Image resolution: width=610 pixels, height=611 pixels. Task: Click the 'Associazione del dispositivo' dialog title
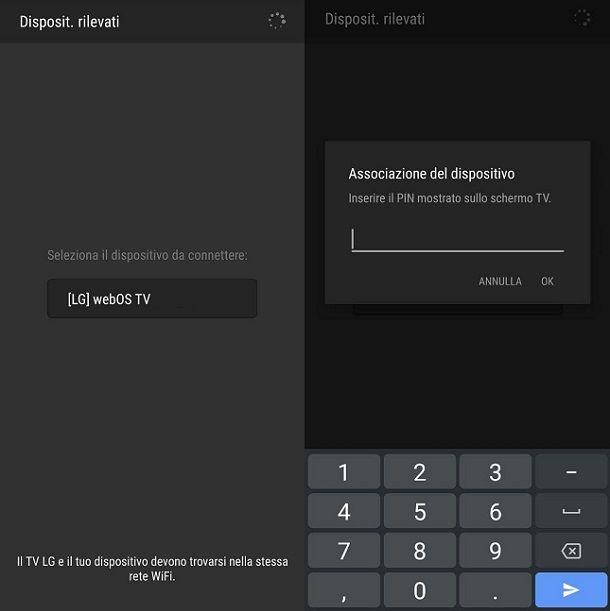431,174
